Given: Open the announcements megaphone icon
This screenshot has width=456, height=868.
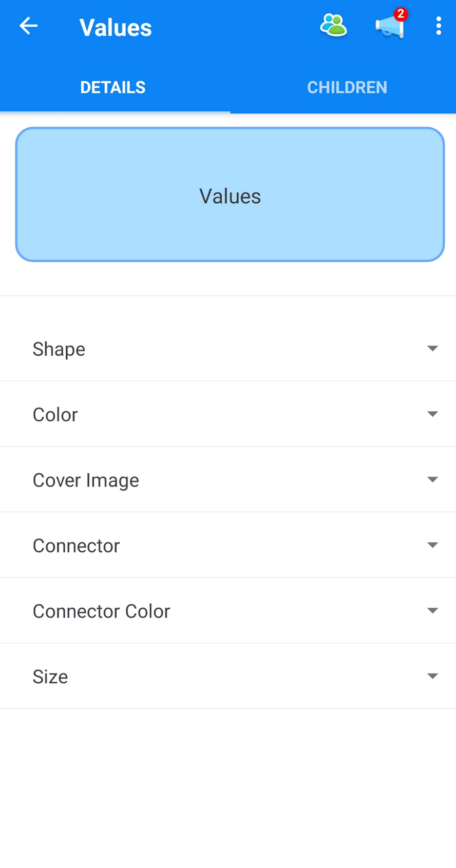Looking at the screenshot, I should pyautogui.click(x=389, y=28).
